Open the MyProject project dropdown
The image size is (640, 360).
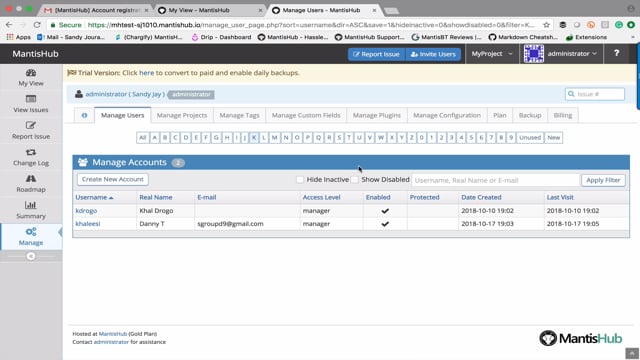[492, 53]
